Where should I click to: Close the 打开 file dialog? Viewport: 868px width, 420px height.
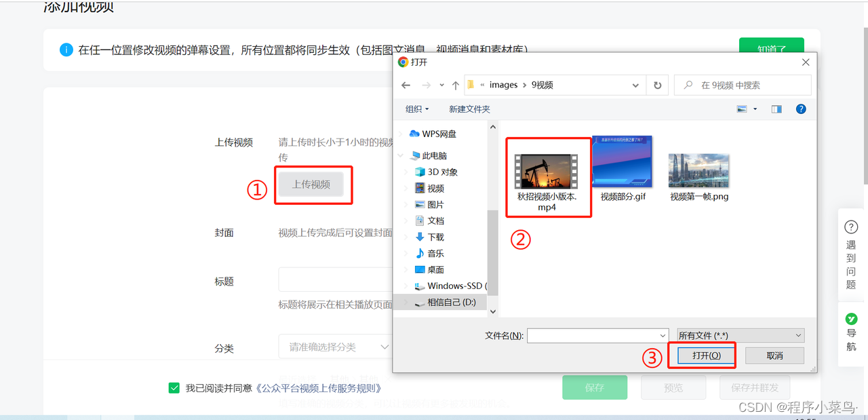point(806,62)
